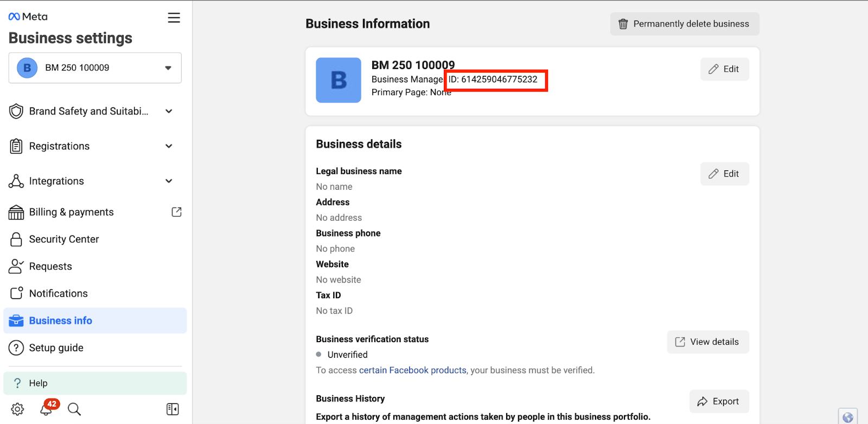Open Notifications settings page
Screen dimensions: 868x424
click(x=95, y=293)
